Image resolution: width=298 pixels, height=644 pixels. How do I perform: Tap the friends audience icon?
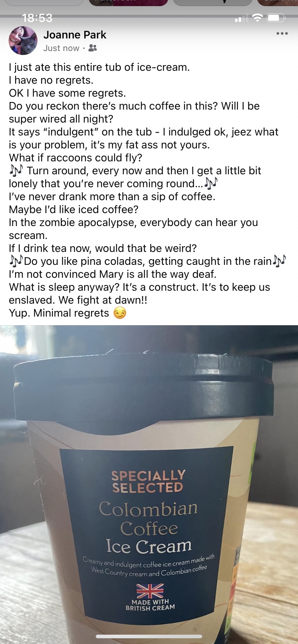pos(92,48)
